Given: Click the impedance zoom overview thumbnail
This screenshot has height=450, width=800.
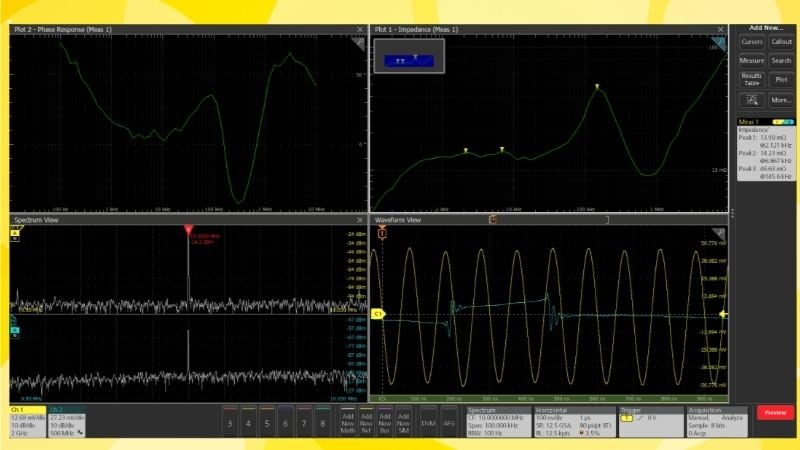Looking at the screenshot, I should (409, 56).
